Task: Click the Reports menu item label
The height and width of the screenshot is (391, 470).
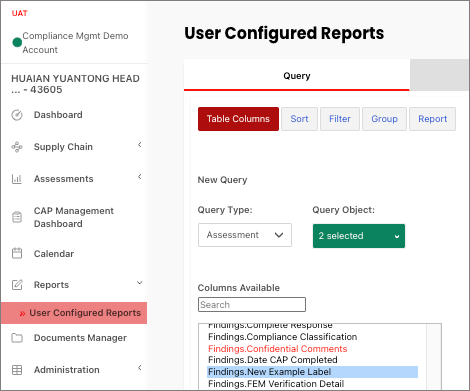Action: [51, 285]
